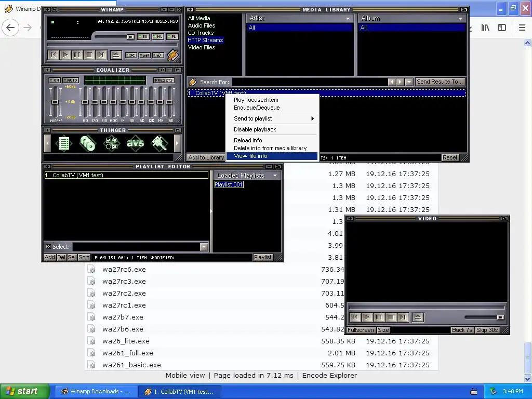Open the Media Library discs icon in Thinger
The height and width of the screenshot is (399, 532).
(x=87, y=143)
